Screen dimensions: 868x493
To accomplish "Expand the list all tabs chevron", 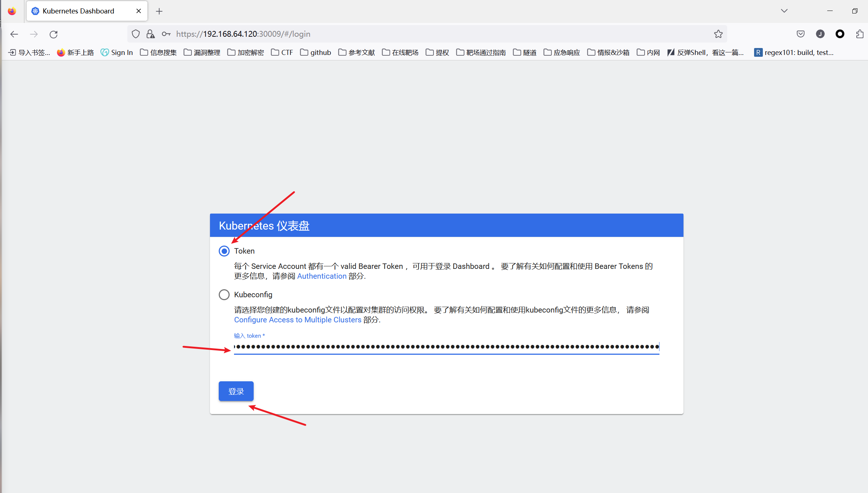I will point(784,11).
